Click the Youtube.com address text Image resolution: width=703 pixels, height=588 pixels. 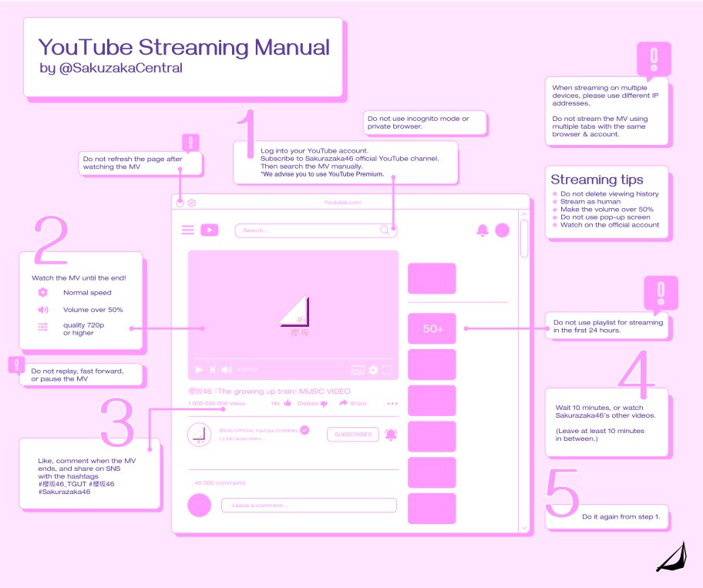coord(342,203)
